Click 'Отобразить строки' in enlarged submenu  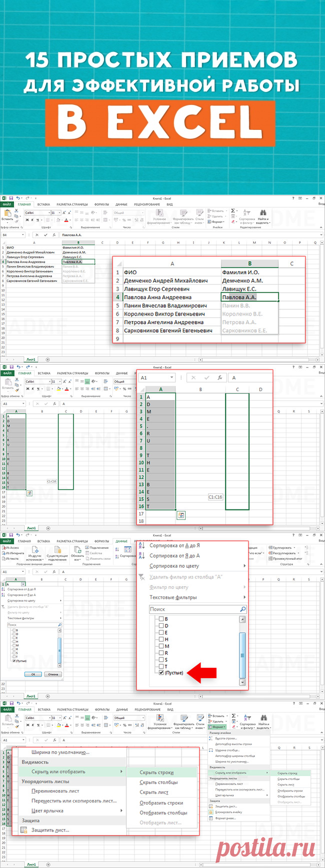pos(161,803)
